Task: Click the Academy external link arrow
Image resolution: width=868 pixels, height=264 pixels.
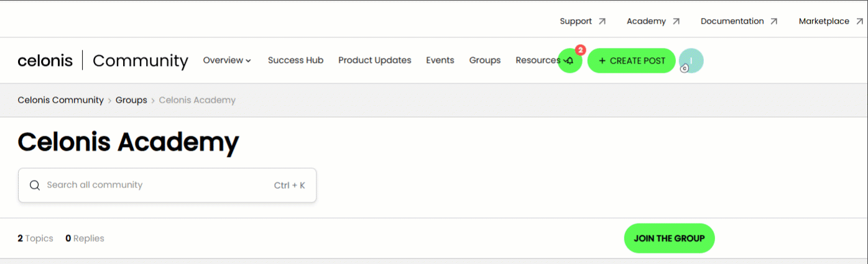Action: point(676,21)
